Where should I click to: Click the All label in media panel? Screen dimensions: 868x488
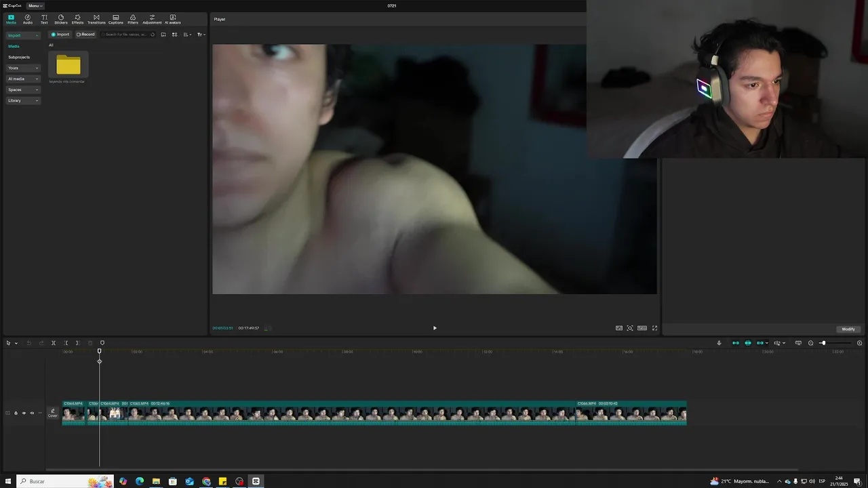51,45
